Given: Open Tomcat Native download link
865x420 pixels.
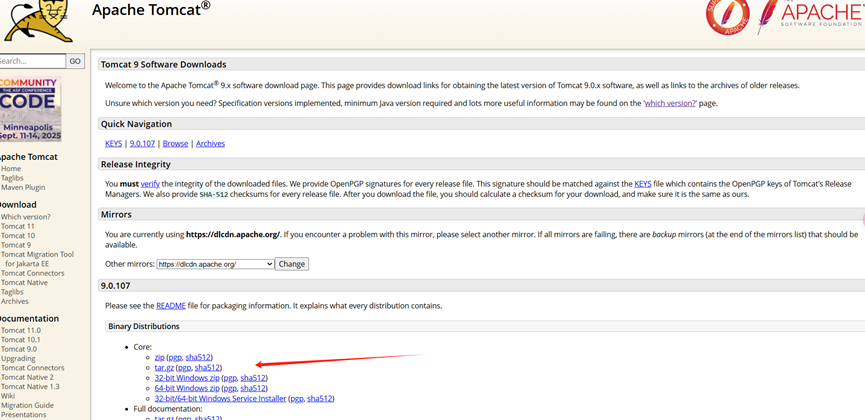Looking at the screenshot, I should click(x=24, y=283).
